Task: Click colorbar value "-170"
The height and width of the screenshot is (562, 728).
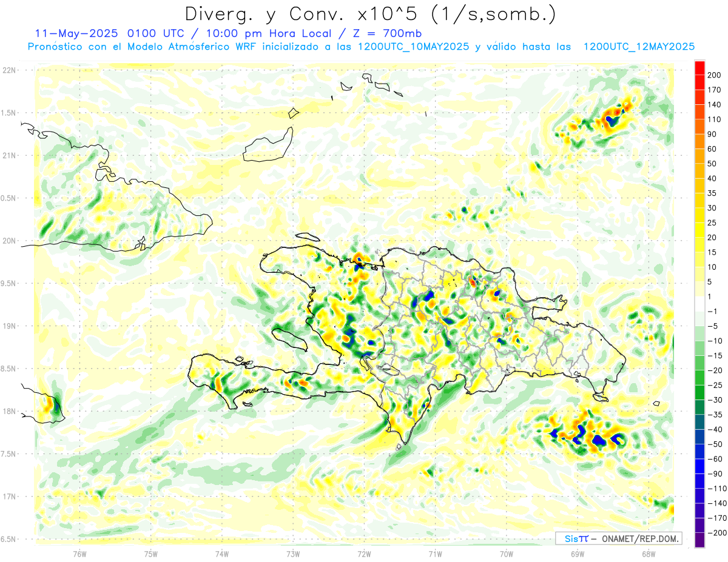Action: pos(717,518)
